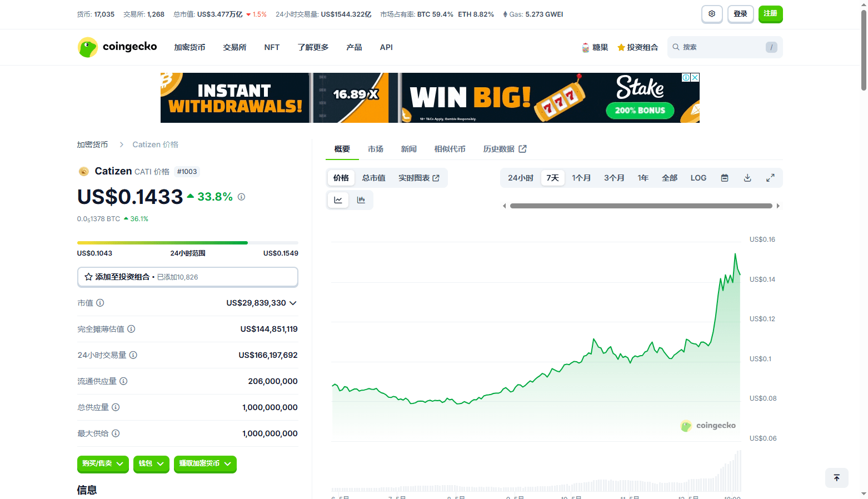Viewport: 868px width, 499px height.
Task: Open 赚取加密货币 dropdown
Action: [205, 463]
